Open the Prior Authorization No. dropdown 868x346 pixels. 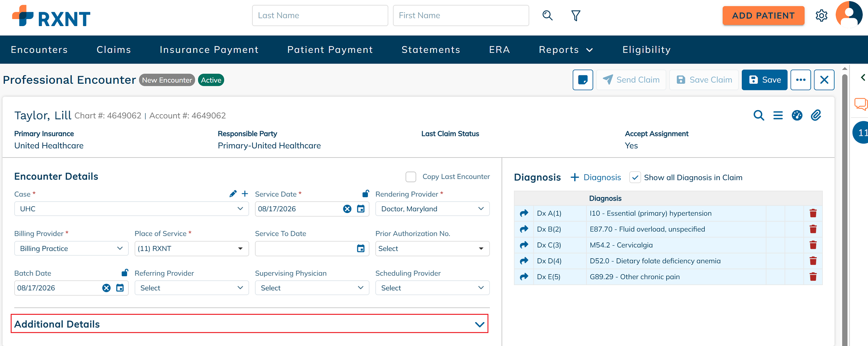[x=432, y=248]
